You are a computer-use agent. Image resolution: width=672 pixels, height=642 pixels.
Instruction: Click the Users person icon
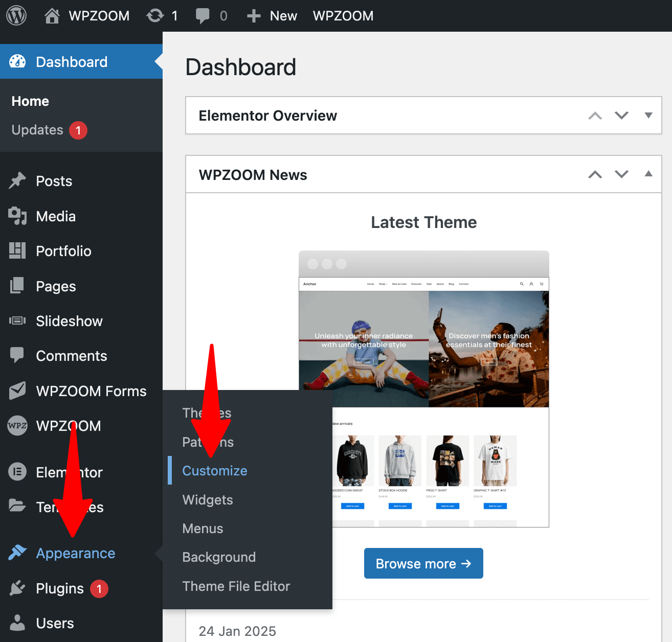point(17,623)
